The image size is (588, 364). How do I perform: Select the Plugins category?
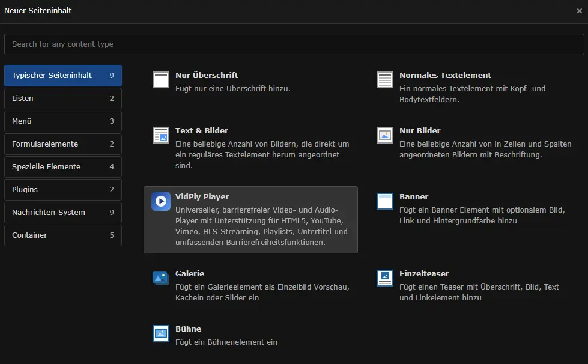pyautogui.click(x=62, y=190)
